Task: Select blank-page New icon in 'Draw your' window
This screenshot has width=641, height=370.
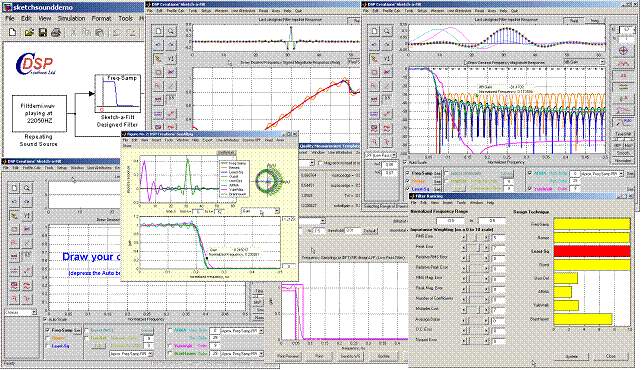Action: pos(15,188)
